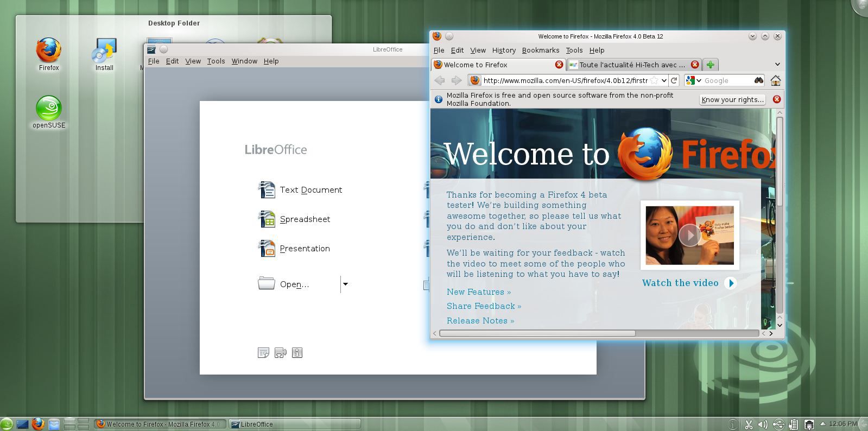868x431 pixels.
Task: Open the openSUSE Kickoff launcher in panel
Action: [7, 424]
